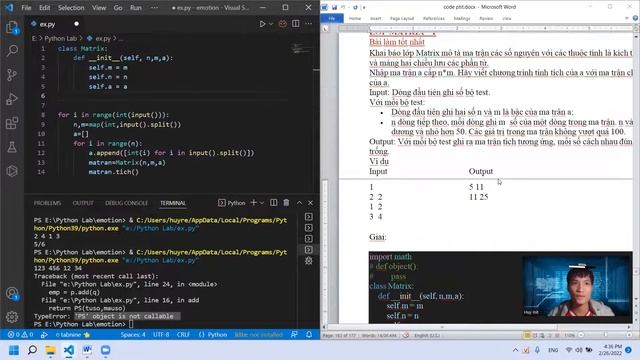Open the VS Code Accounts menu icon

(x=12, y=293)
